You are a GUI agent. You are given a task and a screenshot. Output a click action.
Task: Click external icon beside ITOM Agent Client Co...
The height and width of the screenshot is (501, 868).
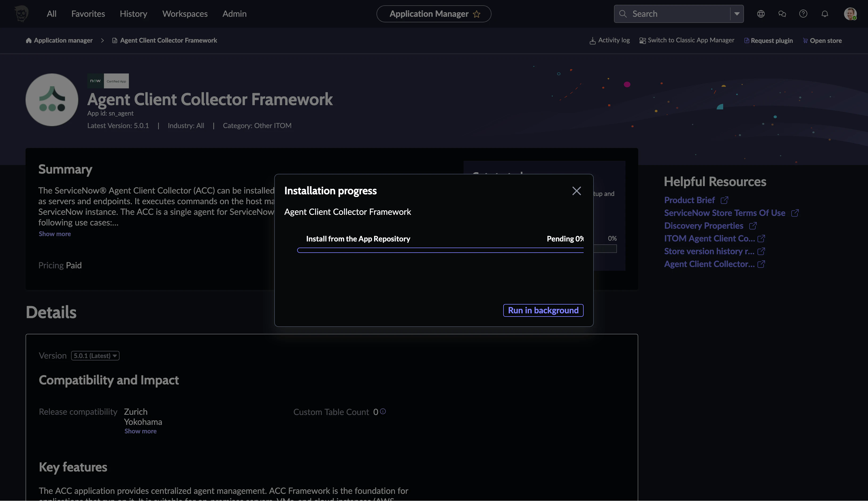tap(761, 239)
